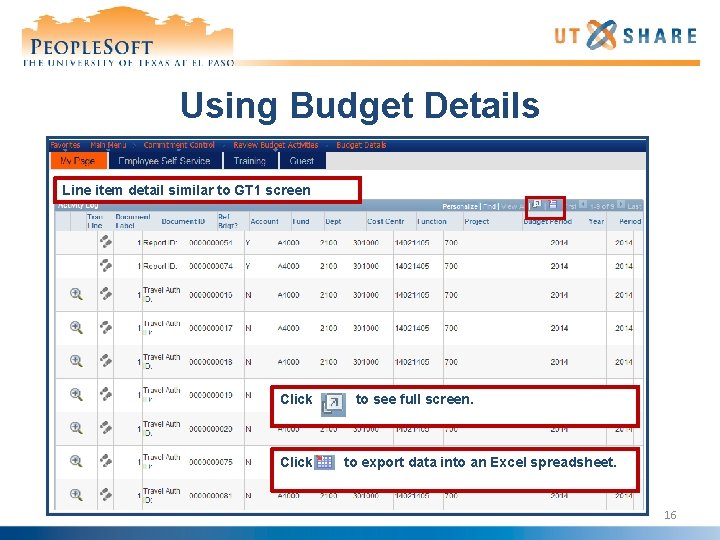Show next rows with the right arrow
720x540 pixels.
pos(621,205)
